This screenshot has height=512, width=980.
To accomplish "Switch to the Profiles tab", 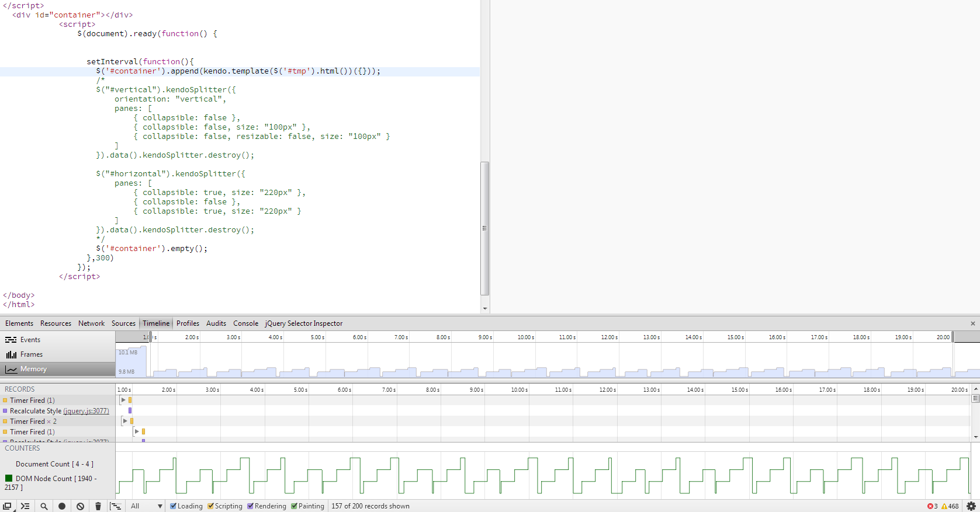I will click(188, 323).
